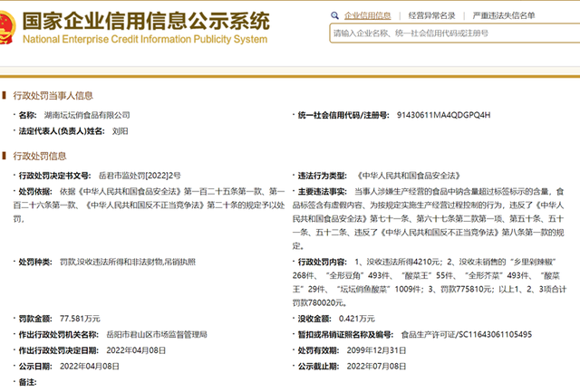
Task: Select the 经营异常名录 tab
Action: click(431, 15)
